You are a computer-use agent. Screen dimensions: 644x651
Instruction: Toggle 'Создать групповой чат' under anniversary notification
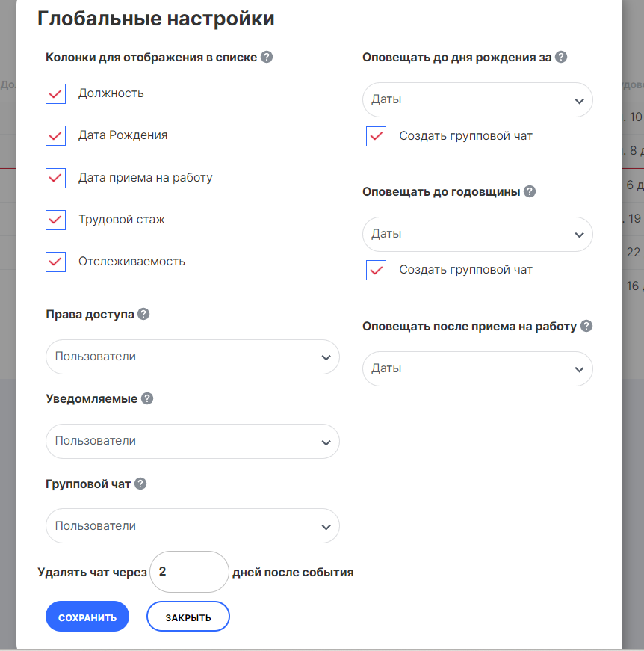377,270
